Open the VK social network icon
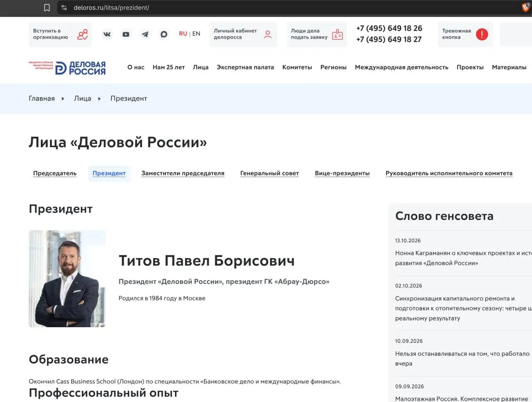 click(107, 34)
